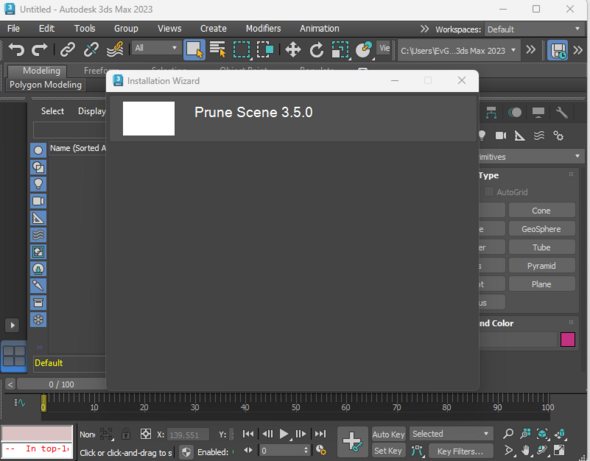The height and width of the screenshot is (461, 590).
Task: Expand hidden menus chevron beside Workspaces
Action: (x=424, y=29)
